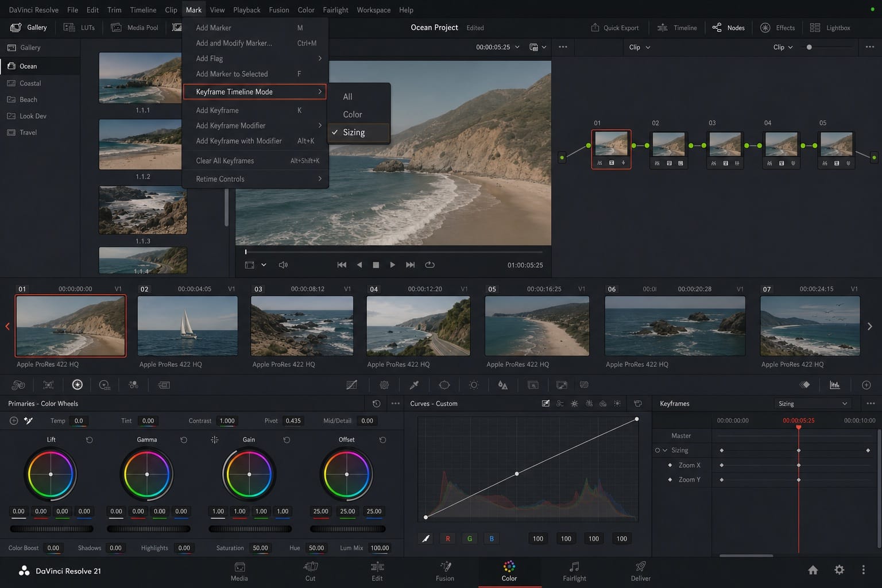This screenshot has width=882, height=588.
Task: Click the auto balance wand icon
Action: pyautogui.click(x=28, y=421)
